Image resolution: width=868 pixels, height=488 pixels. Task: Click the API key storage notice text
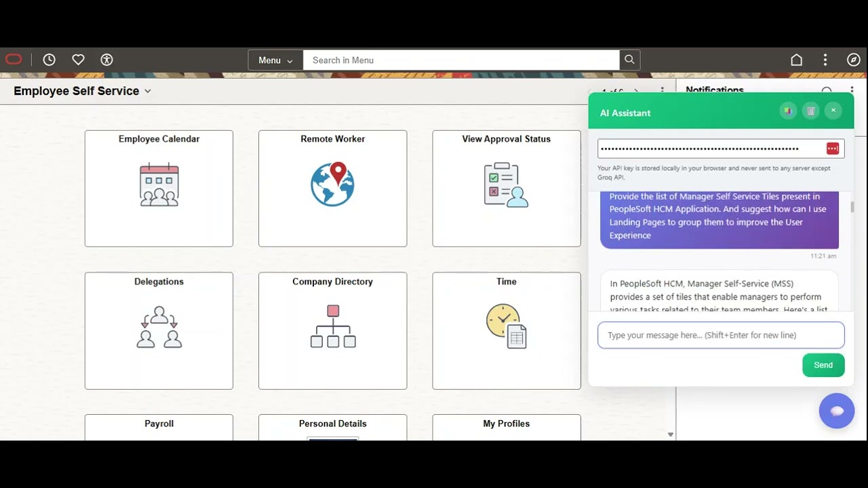tap(713, 173)
